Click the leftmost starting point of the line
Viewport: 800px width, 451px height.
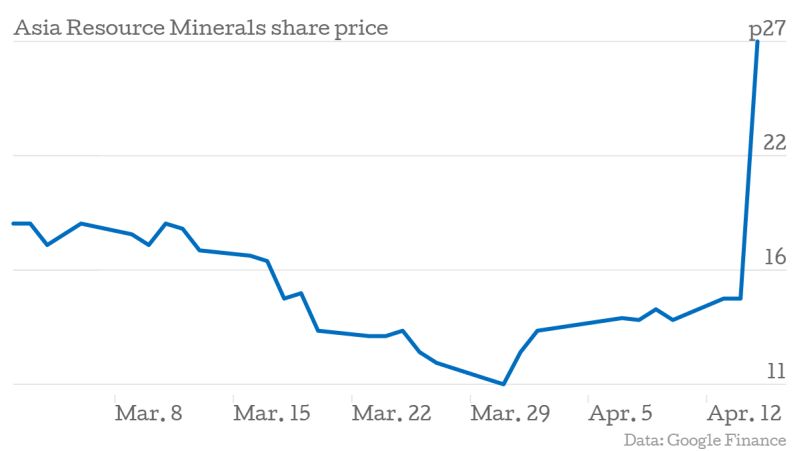13,223
